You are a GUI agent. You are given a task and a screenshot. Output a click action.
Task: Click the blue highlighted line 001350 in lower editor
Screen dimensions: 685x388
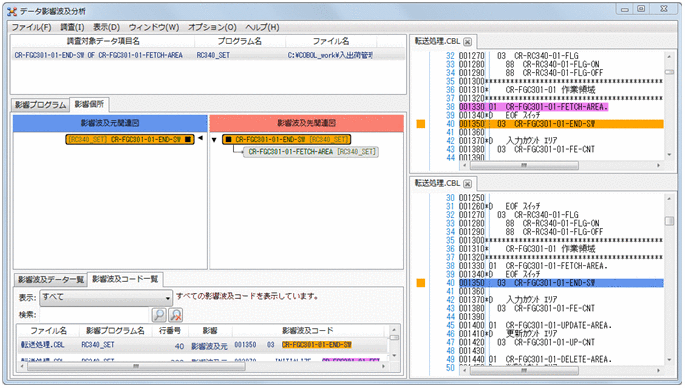point(561,283)
